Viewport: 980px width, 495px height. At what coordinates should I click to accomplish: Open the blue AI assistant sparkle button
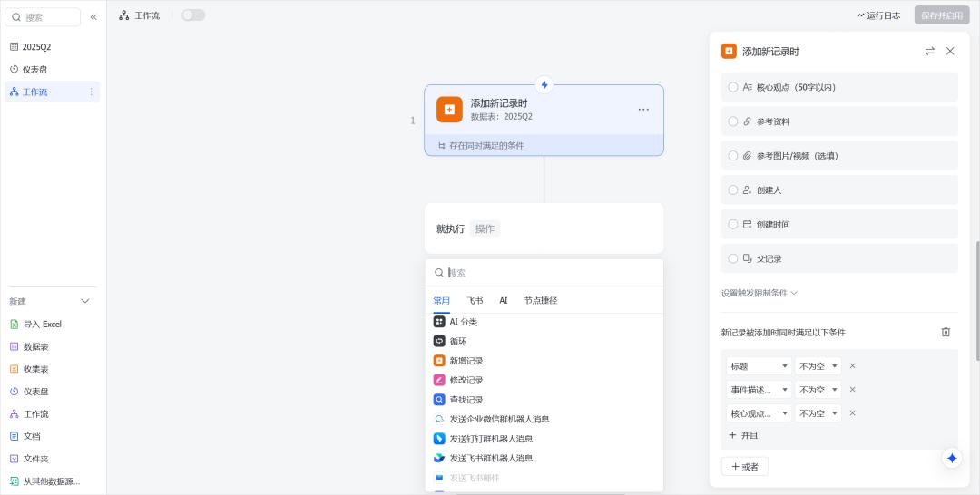952,458
